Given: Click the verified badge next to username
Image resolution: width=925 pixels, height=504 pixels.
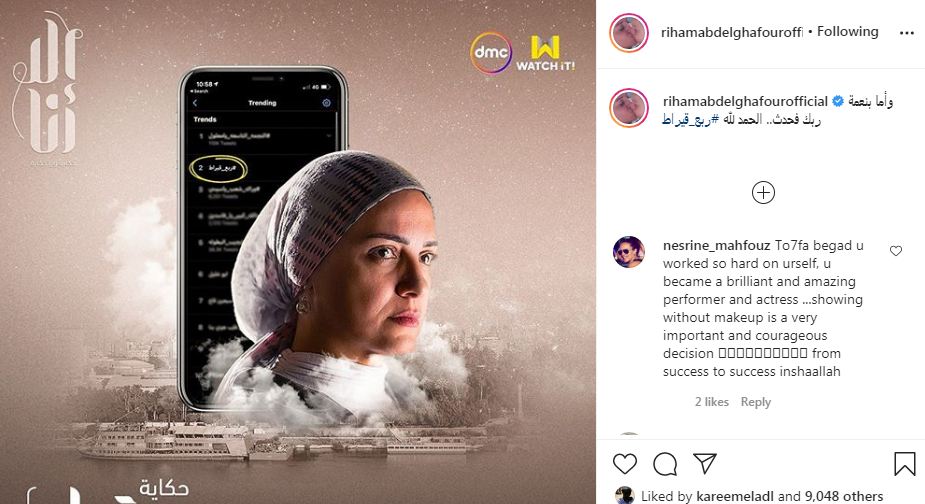Looking at the screenshot, I should point(838,102).
